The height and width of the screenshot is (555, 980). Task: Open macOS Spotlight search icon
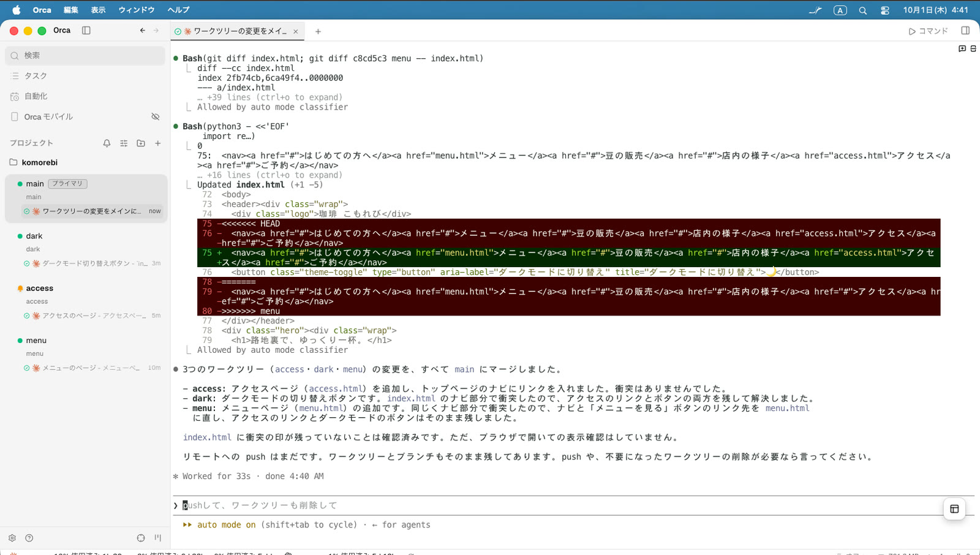(x=863, y=10)
